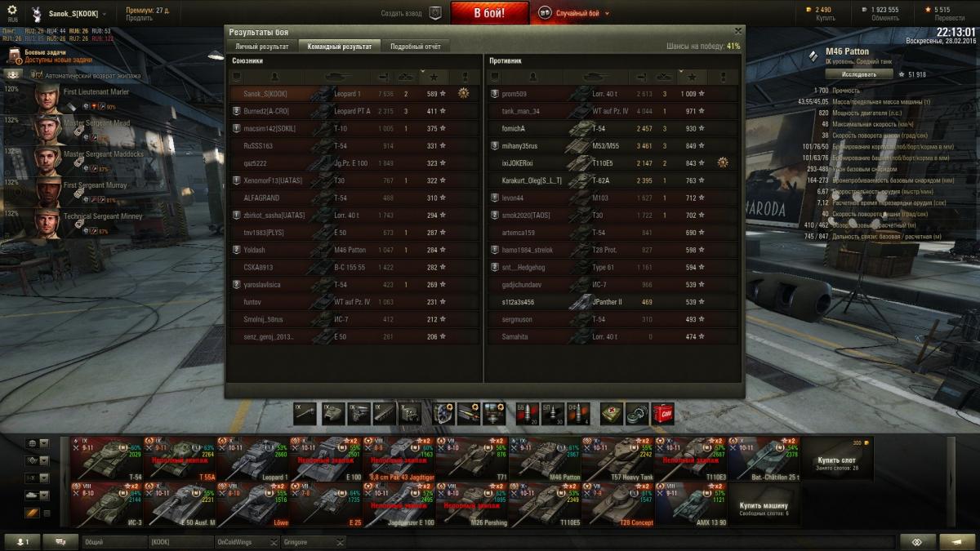Click the gun module slot icon

305,414
